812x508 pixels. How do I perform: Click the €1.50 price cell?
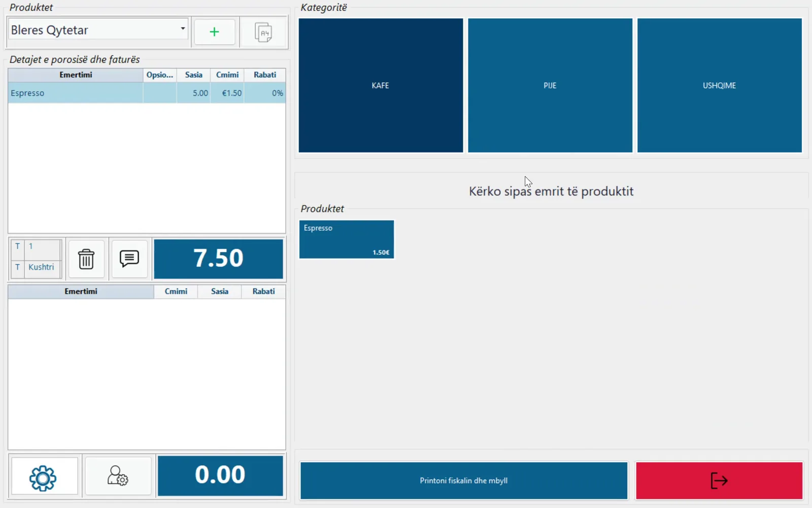tap(227, 93)
